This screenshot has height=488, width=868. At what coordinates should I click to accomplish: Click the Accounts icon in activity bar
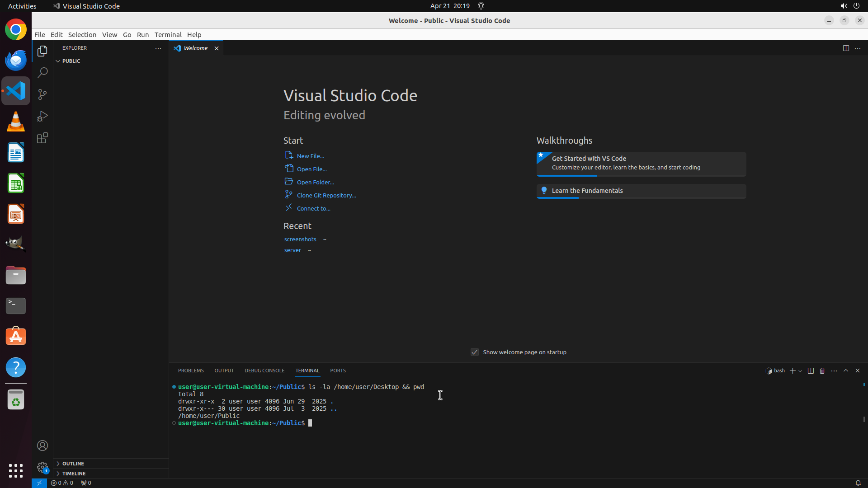tap(42, 446)
